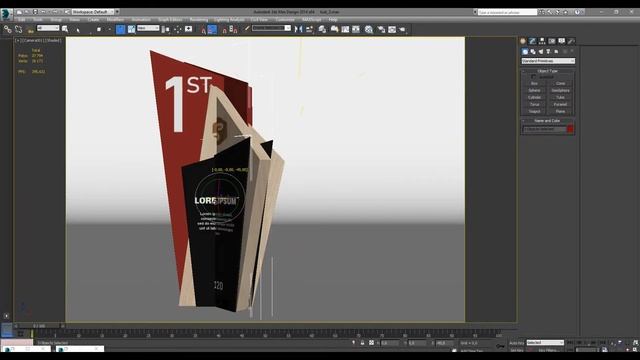Toggle the Selection Lock padlock
This screenshot has width=640, height=360.
[362, 343]
